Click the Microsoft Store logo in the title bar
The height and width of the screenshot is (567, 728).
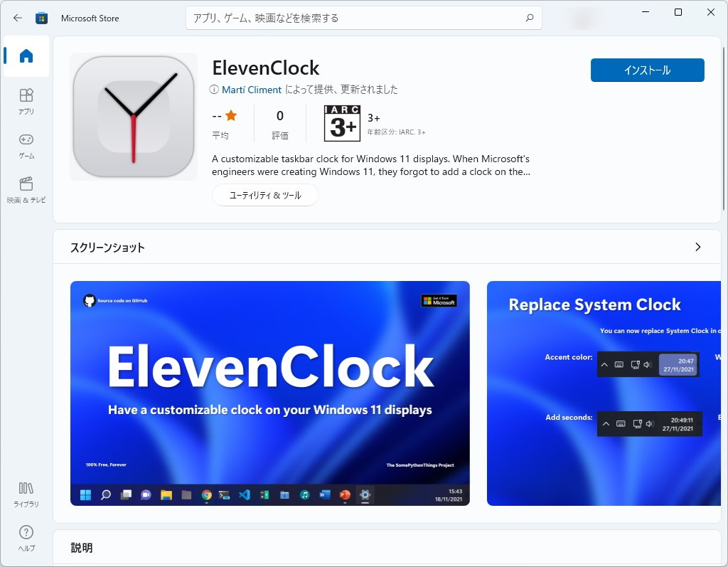tap(42, 18)
